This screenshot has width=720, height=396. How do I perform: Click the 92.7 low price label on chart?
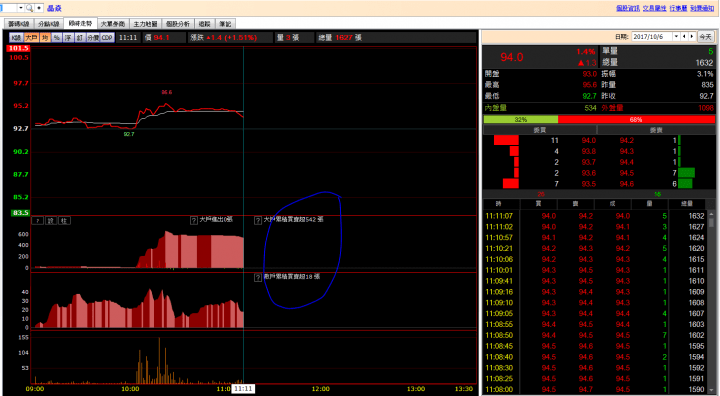click(x=129, y=134)
